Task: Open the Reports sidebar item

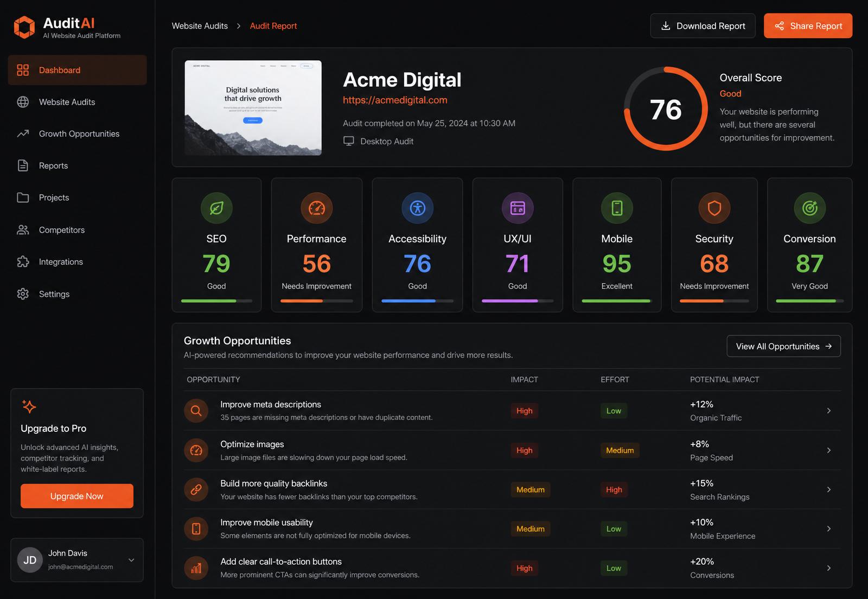Action: [77, 165]
